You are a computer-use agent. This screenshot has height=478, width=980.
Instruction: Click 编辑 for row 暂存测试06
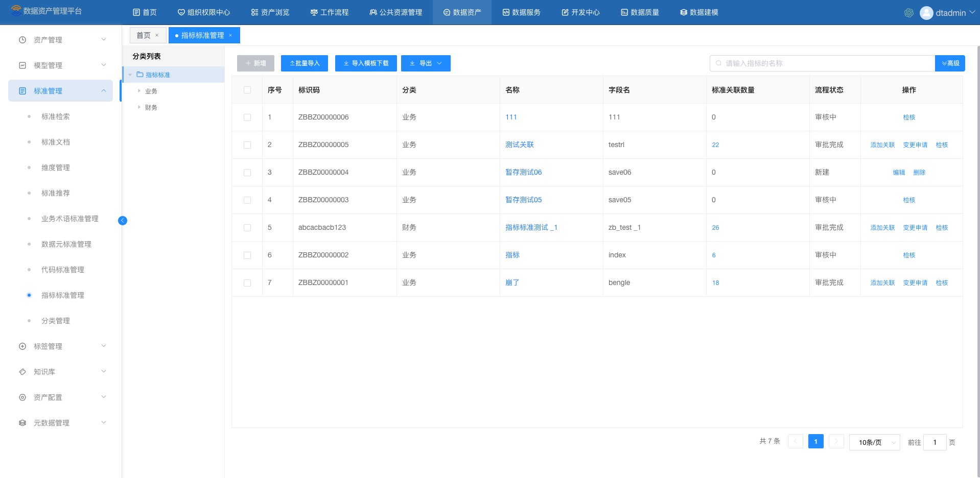tap(899, 173)
